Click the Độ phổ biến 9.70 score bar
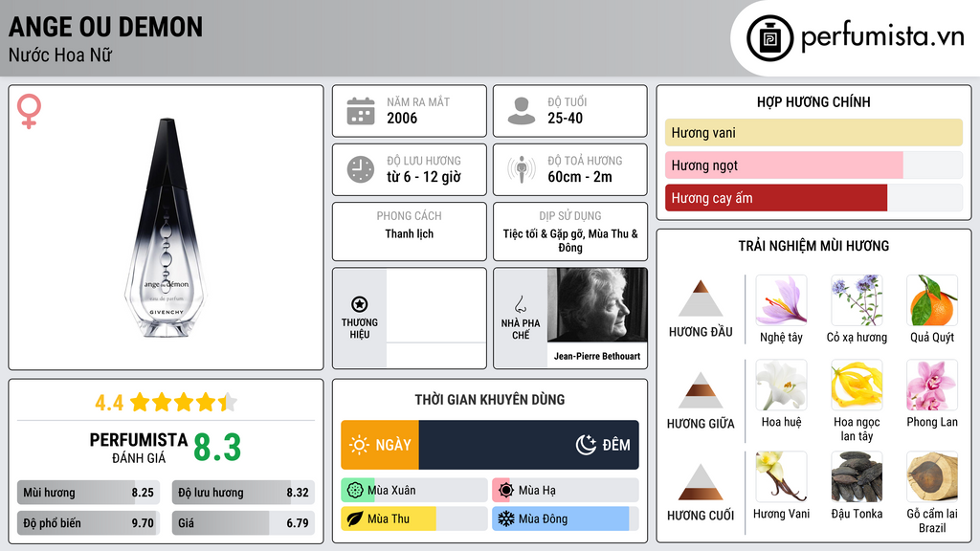The width and height of the screenshot is (980, 551). coord(89,523)
